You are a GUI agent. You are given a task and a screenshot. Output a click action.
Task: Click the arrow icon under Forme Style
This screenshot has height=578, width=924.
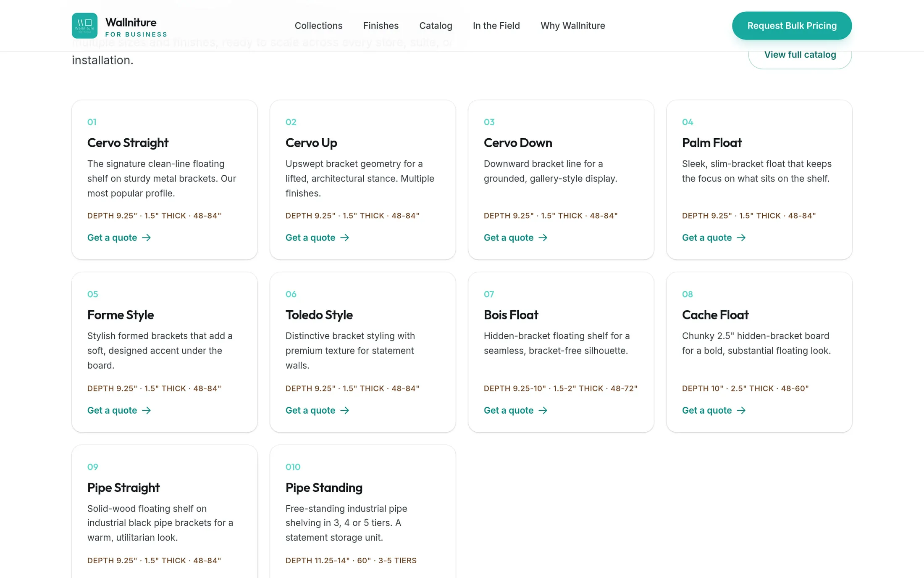146,411
